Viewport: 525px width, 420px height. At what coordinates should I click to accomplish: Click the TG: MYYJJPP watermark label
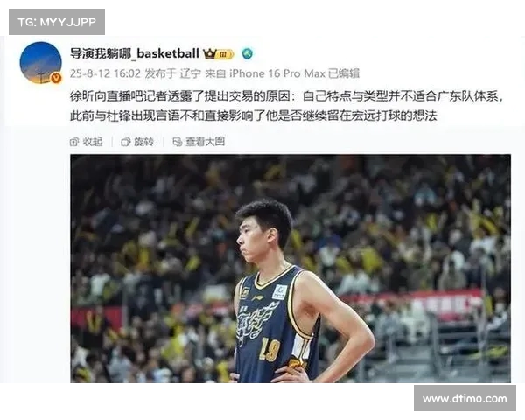(57, 22)
